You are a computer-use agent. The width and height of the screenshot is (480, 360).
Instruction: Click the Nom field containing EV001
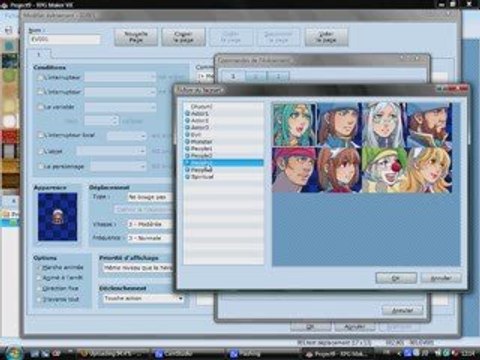pyautogui.click(x=65, y=39)
